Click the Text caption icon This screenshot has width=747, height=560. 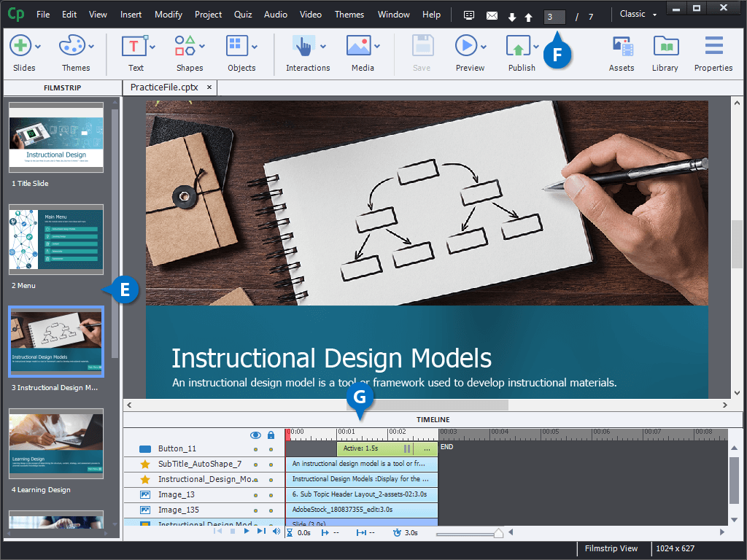click(134, 47)
